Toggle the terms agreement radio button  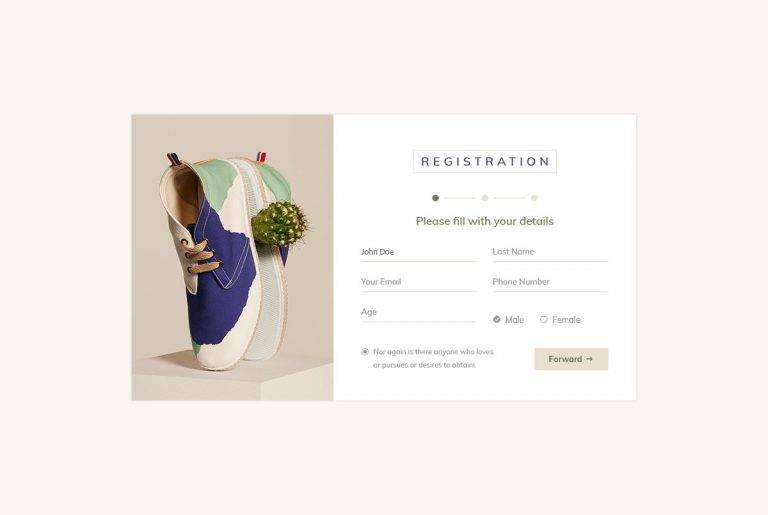[x=365, y=352]
